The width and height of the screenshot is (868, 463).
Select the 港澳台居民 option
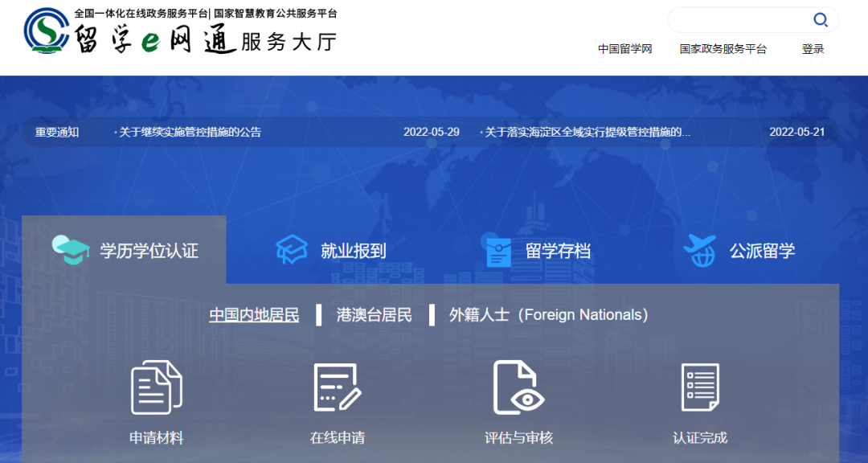(x=375, y=315)
